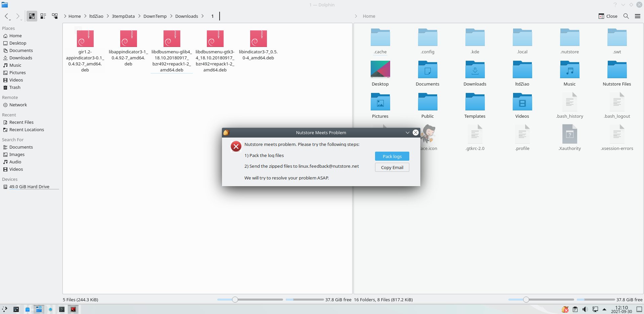Viewport: 644px width, 314px height.
Task: Select libdbusmenu-glib4 deb package file
Action: pyautogui.click(x=172, y=50)
